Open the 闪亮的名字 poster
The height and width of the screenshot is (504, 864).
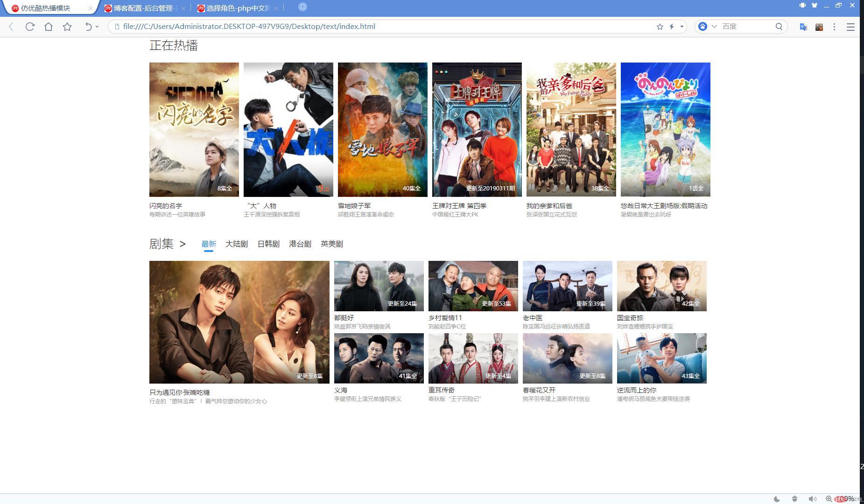tap(194, 130)
